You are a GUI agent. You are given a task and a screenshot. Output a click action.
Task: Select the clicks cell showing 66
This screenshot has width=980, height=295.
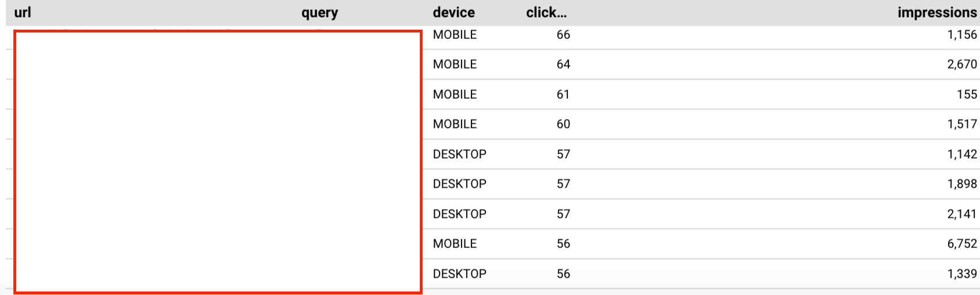[x=563, y=35]
